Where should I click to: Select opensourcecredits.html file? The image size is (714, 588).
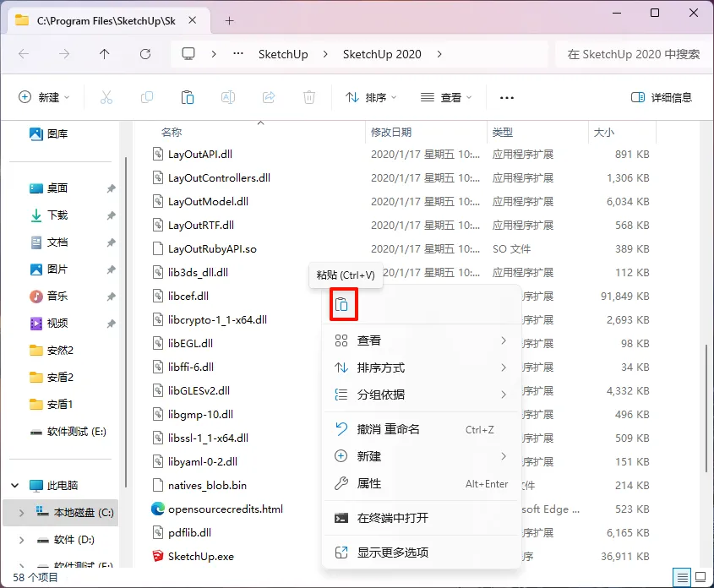coord(217,509)
